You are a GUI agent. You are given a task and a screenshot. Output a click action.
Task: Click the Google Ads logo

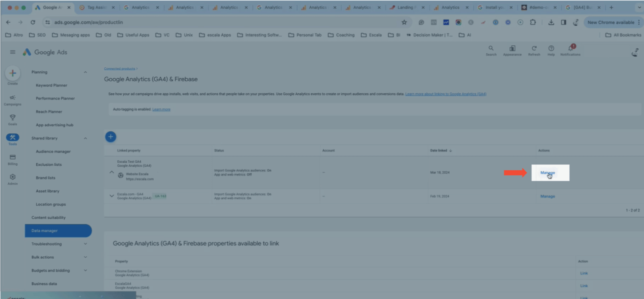coord(45,52)
